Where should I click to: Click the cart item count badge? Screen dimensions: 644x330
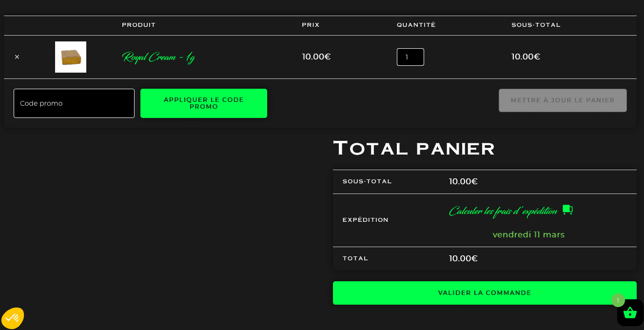(x=618, y=300)
